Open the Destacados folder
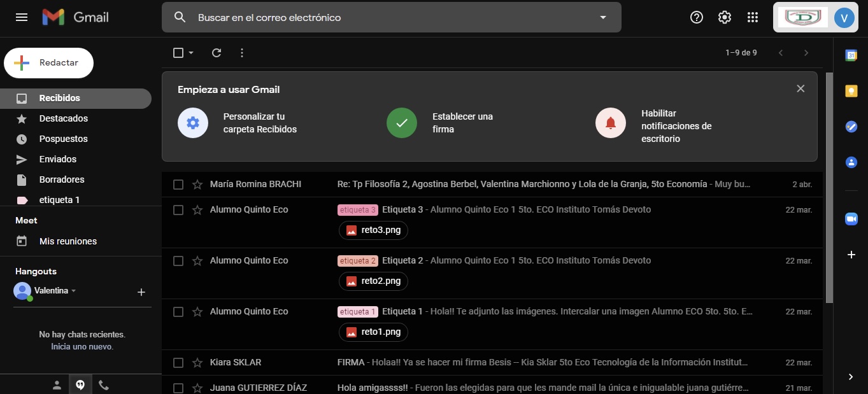Screen dimensions: 868x394 click(76, 118)
